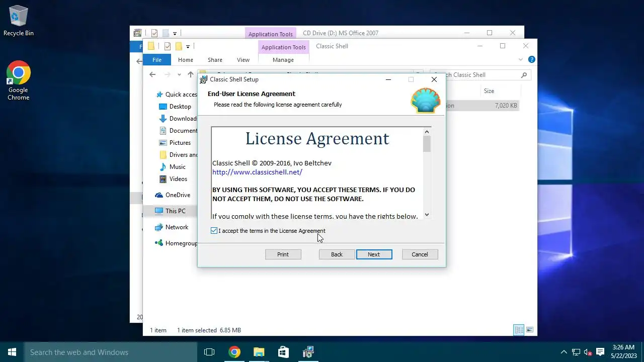Screen dimensions: 644x362
Task: Open Downloads in navigation pane
Action: (178, 119)
